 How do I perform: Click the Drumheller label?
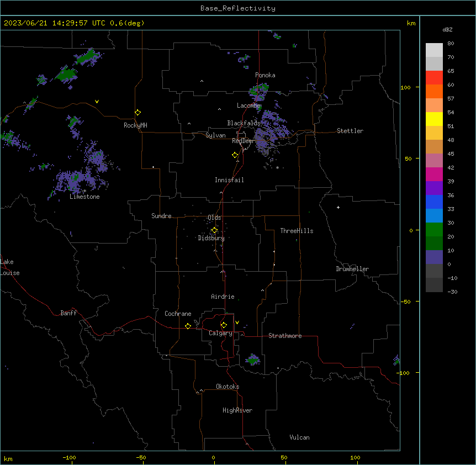point(352,269)
